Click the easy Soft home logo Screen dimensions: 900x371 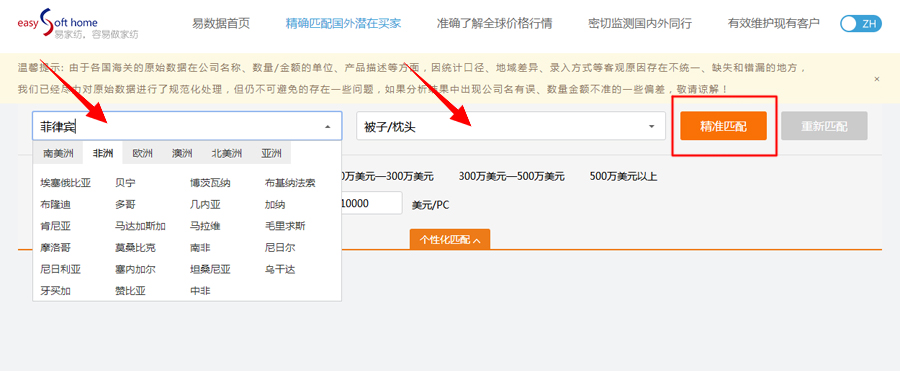pyautogui.click(x=77, y=24)
